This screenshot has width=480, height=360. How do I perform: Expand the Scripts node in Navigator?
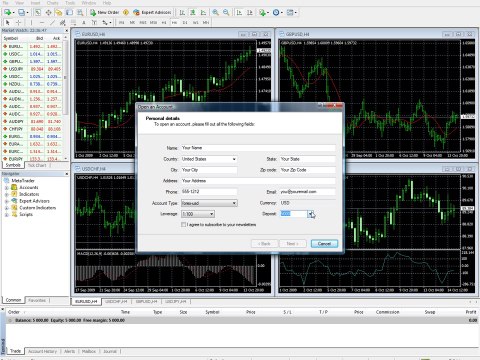pyautogui.click(x=6, y=214)
